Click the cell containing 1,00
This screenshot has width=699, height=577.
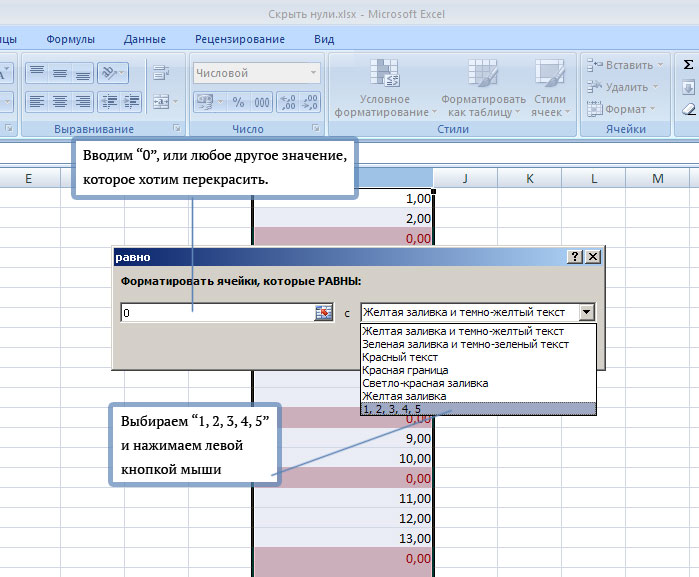[342, 198]
